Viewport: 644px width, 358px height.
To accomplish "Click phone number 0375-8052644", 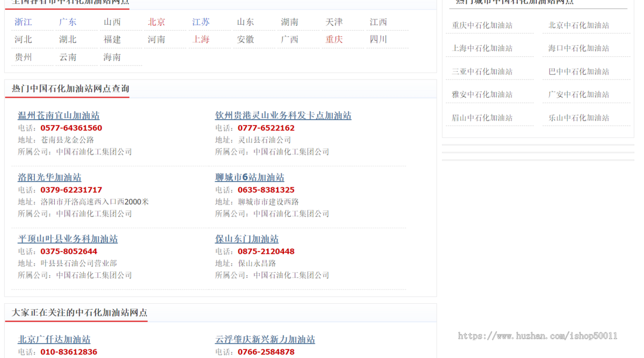I will tap(69, 251).
